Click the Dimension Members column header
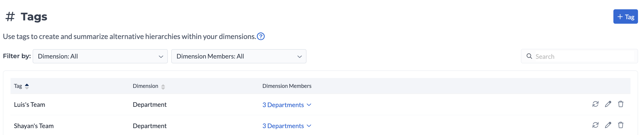Viewport: 644px width, 135px height. (287, 86)
